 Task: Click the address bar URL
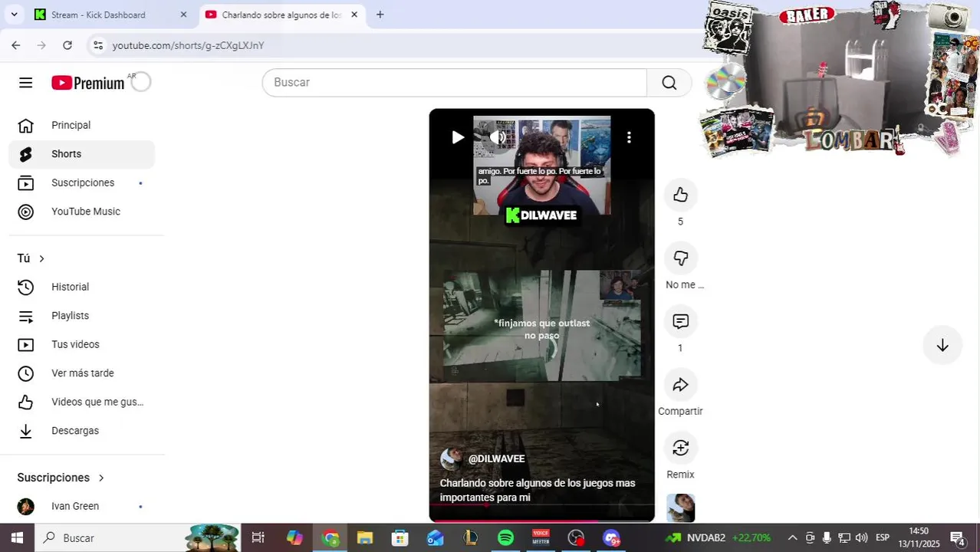(x=188, y=45)
